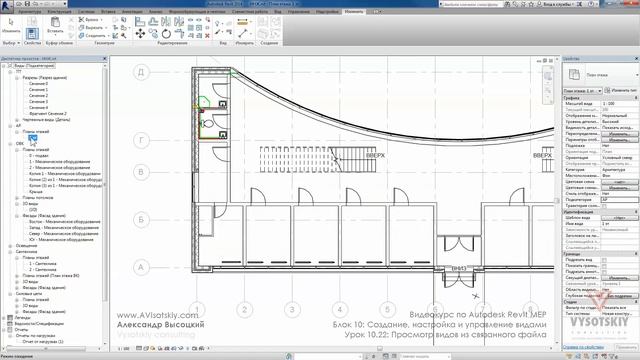The height and width of the screenshot is (360, 640).
Task: Select Восток - Механическое оборудование elevation
Action: 64,222
